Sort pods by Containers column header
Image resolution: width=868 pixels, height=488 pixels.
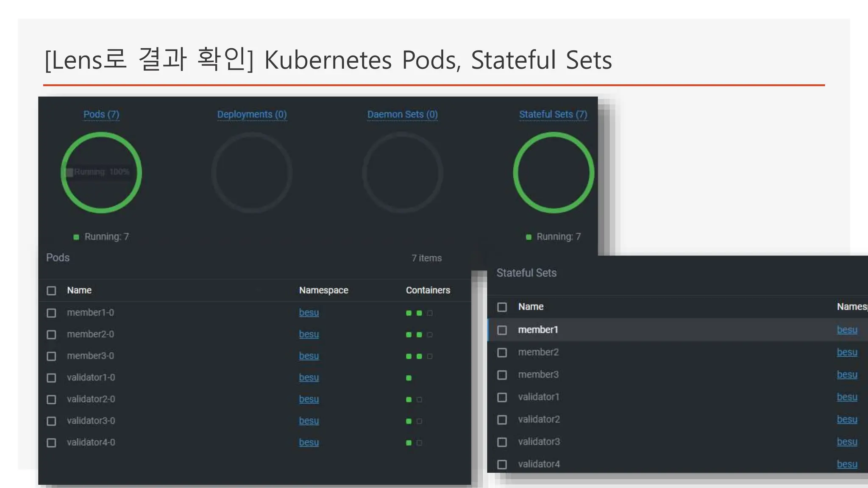point(428,290)
